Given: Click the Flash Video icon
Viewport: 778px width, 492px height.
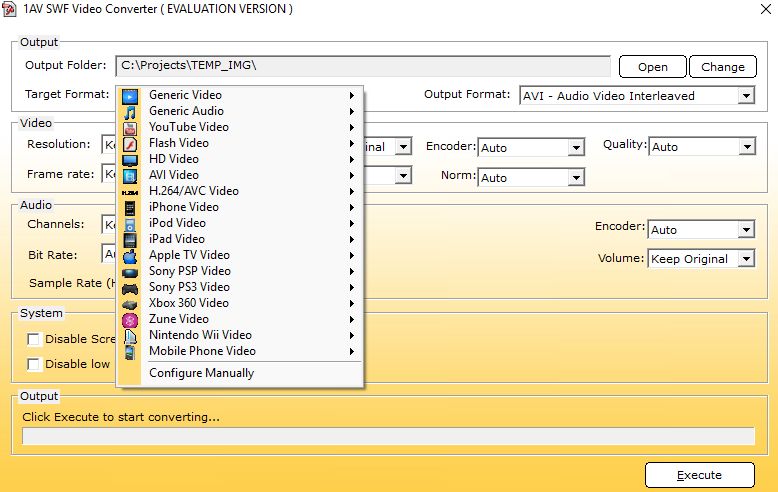Looking at the screenshot, I should [x=130, y=143].
